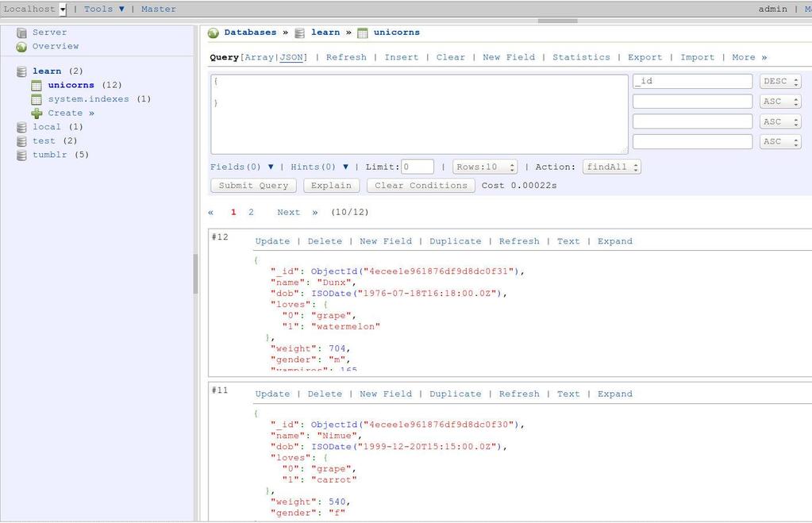Open the Localhost server dropdown
This screenshot has height=523, width=812.
point(63,10)
